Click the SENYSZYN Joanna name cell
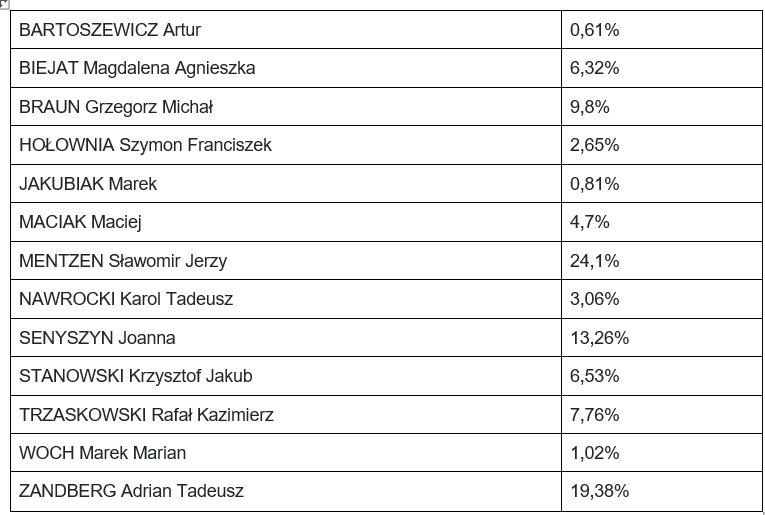The width and height of the screenshot is (765, 515). point(286,337)
